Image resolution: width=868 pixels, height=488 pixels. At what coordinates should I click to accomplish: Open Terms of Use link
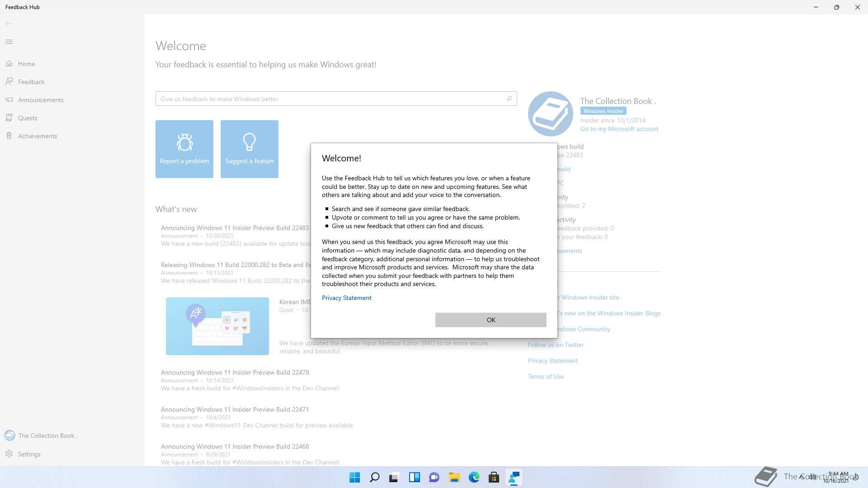coord(546,376)
